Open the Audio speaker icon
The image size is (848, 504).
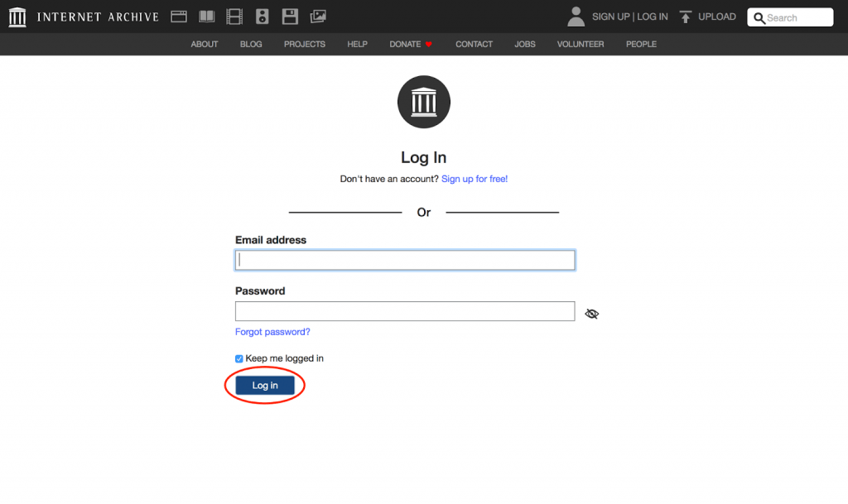pos(263,17)
